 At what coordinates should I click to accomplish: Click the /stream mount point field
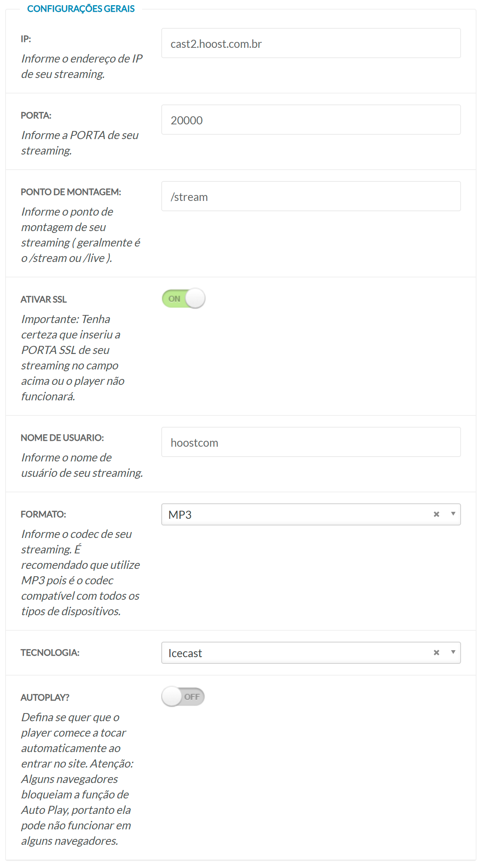(311, 196)
